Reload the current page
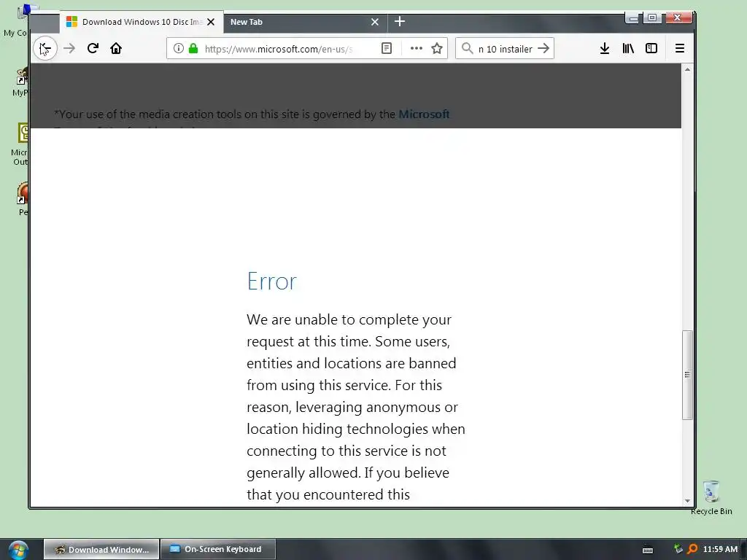Screen dimensions: 747x560 93,48
